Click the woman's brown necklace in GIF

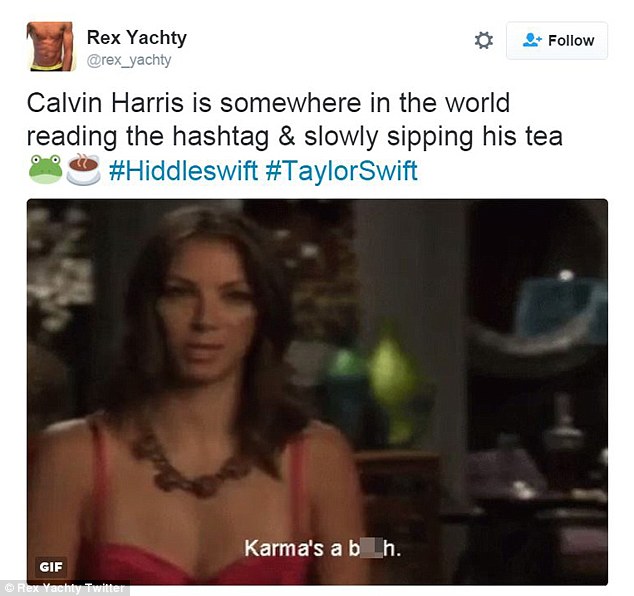tap(188, 466)
